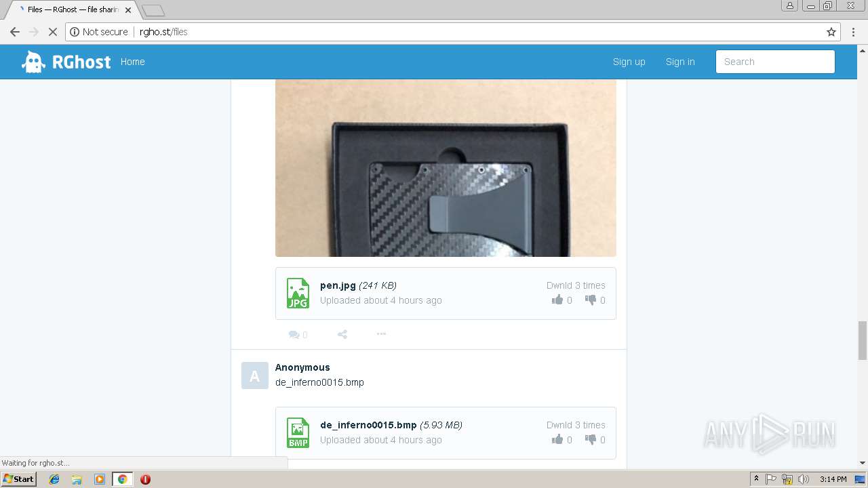This screenshot has height=488, width=868.
Task: Click scrollbar up arrow
Action: pos(863,49)
